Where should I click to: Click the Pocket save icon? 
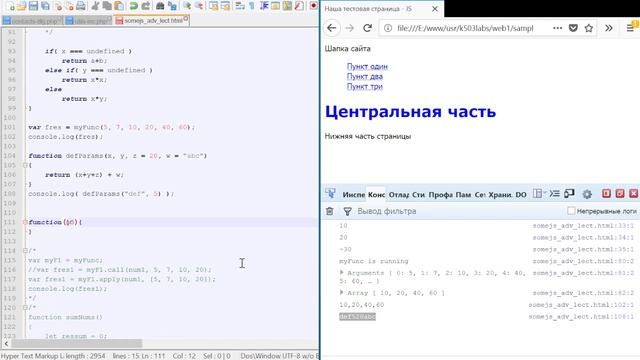click(573, 28)
